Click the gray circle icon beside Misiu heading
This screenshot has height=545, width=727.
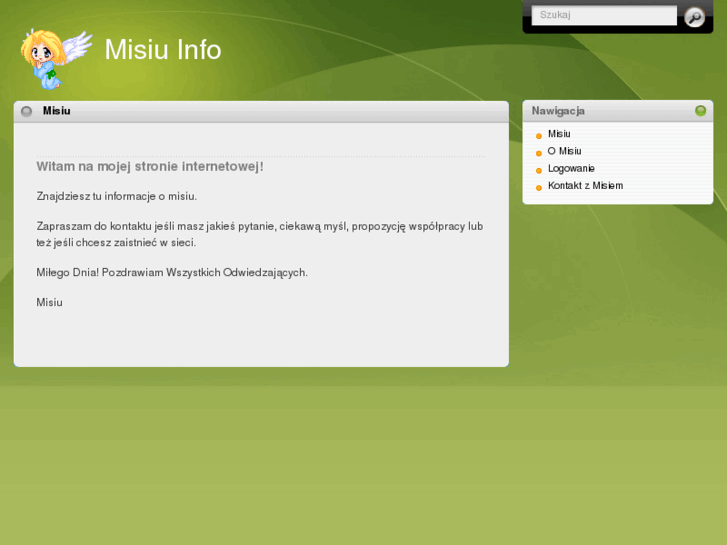pos(26,111)
